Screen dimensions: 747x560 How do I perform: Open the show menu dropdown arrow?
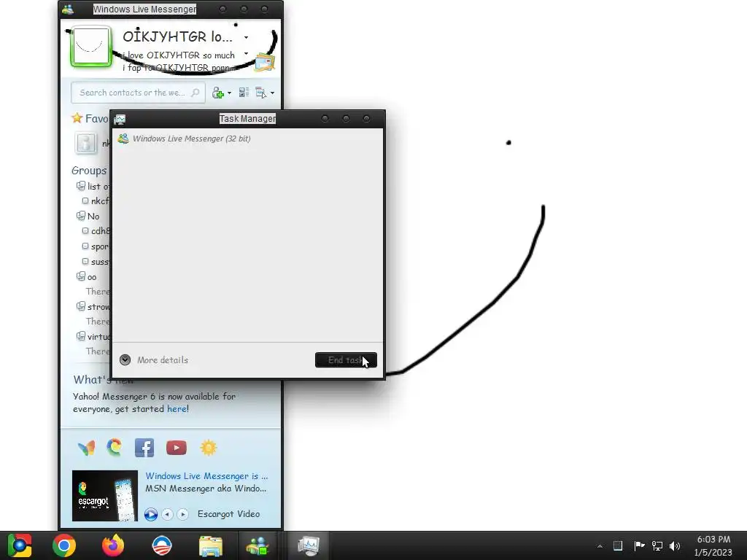pos(273,93)
